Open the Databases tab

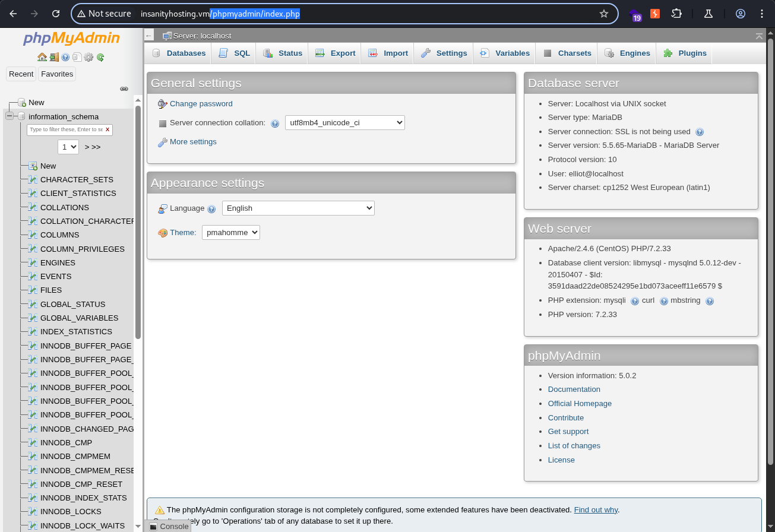[179, 53]
